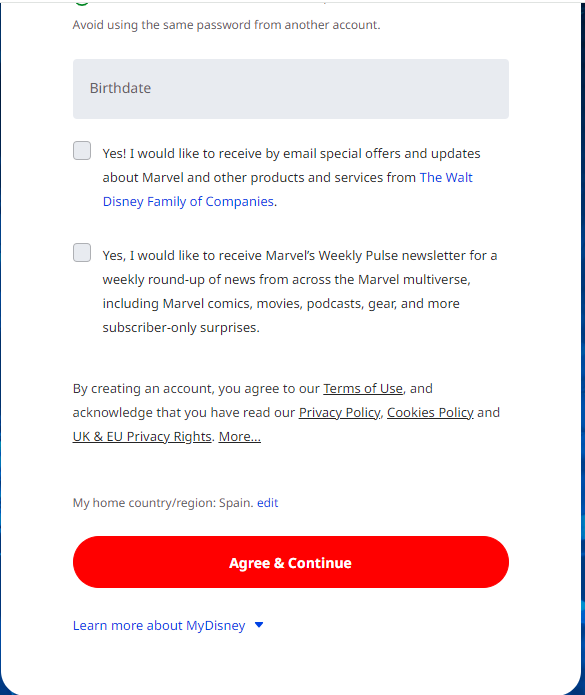The height and width of the screenshot is (695, 585).
Task: Click the "By creating an account" agreement text
Action: click(x=286, y=413)
